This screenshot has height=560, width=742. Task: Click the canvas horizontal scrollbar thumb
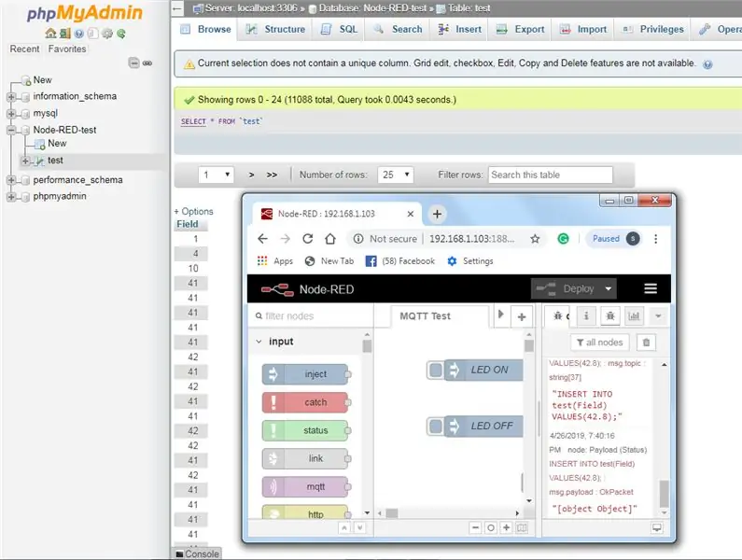tap(392, 513)
